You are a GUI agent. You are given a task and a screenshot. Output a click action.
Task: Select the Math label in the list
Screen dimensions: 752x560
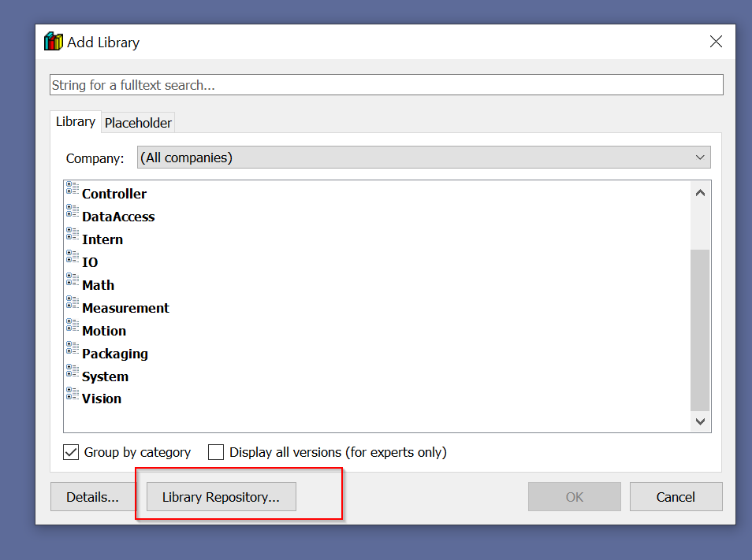(x=99, y=285)
